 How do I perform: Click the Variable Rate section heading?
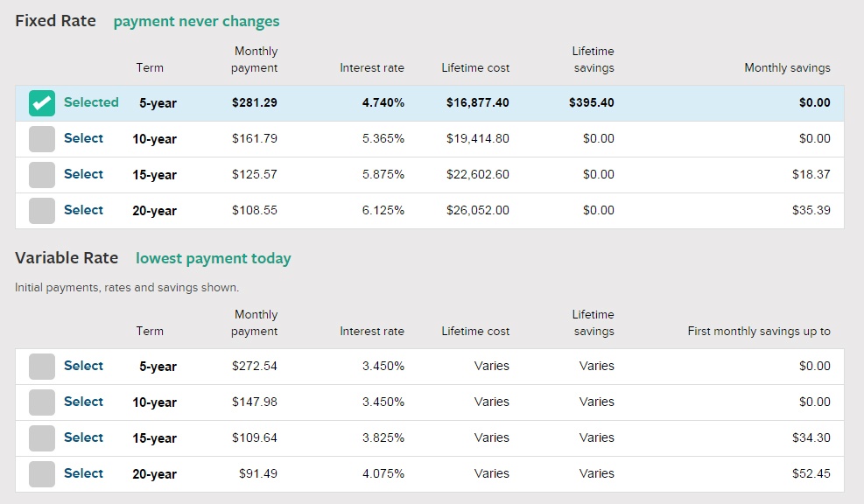coord(67,258)
